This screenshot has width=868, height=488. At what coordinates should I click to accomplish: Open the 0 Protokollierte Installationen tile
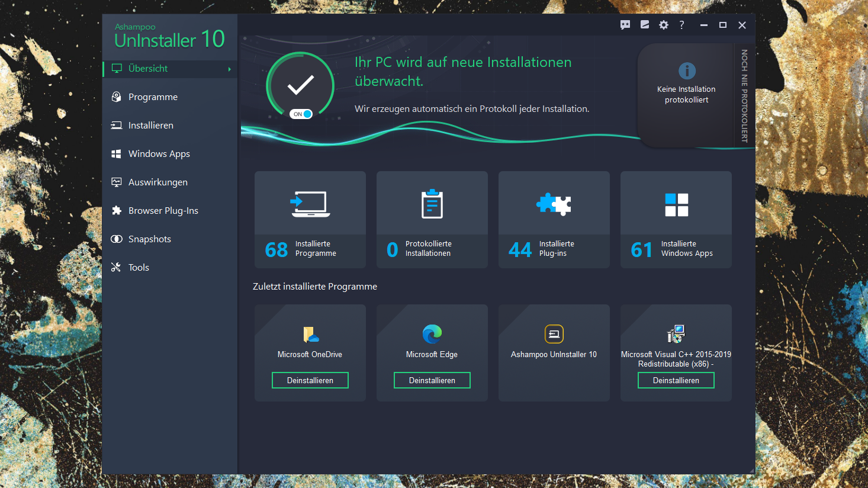[x=432, y=220]
